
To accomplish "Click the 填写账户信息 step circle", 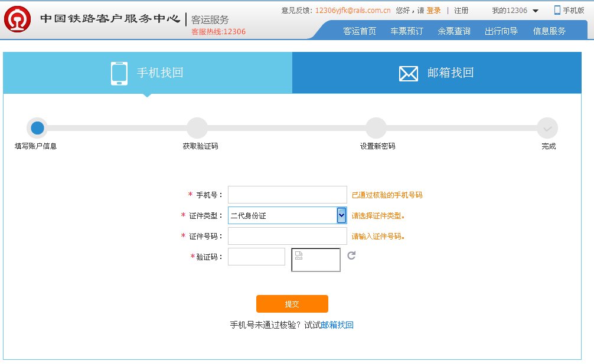I will pyautogui.click(x=37, y=128).
